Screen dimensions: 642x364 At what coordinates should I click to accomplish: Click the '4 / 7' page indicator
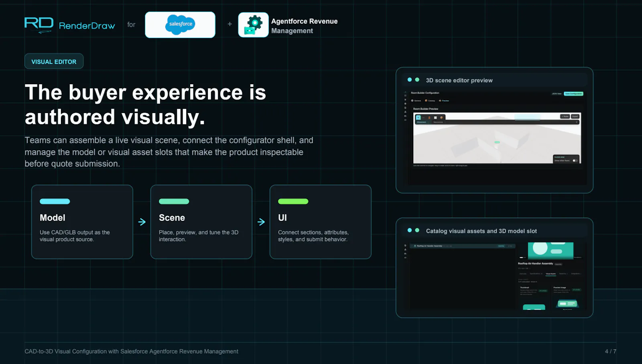tap(610, 351)
